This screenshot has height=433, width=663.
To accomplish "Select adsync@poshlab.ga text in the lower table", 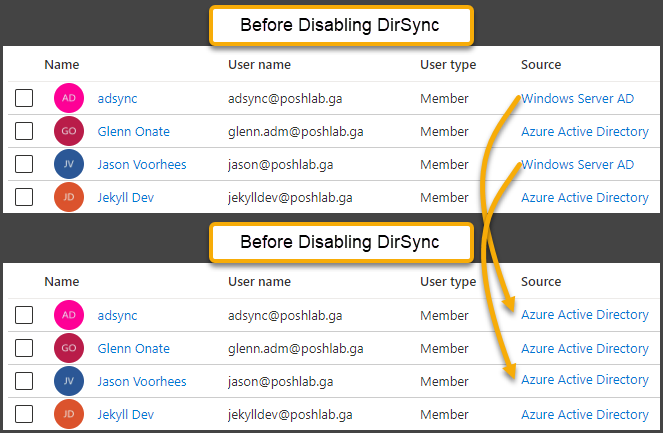I will 285,315.
